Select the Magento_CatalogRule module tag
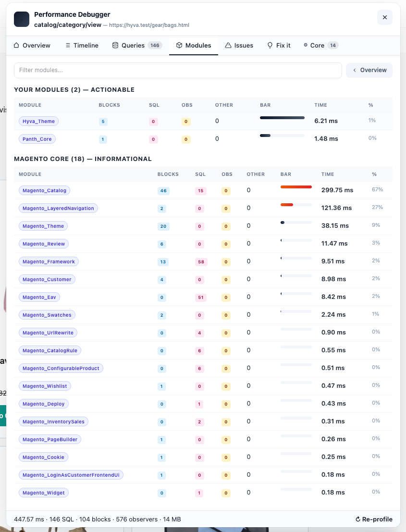 (50, 350)
